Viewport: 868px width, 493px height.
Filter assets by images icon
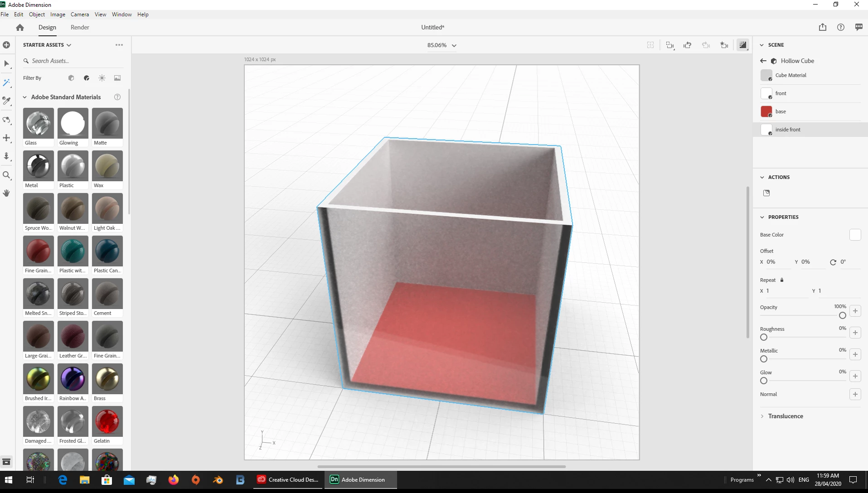point(117,78)
